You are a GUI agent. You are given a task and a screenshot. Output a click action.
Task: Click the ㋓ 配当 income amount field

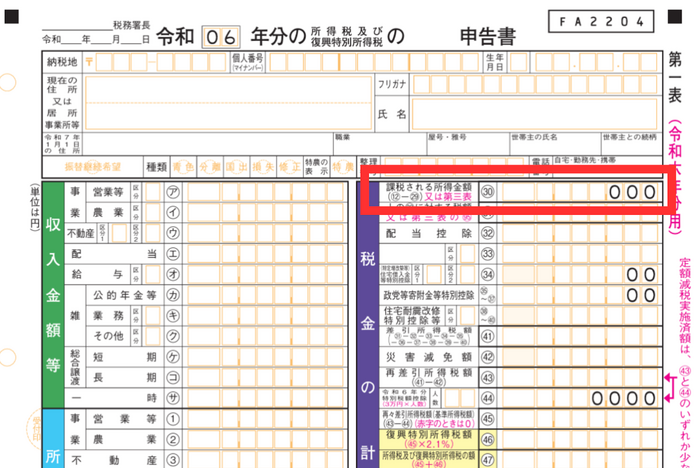click(x=265, y=254)
